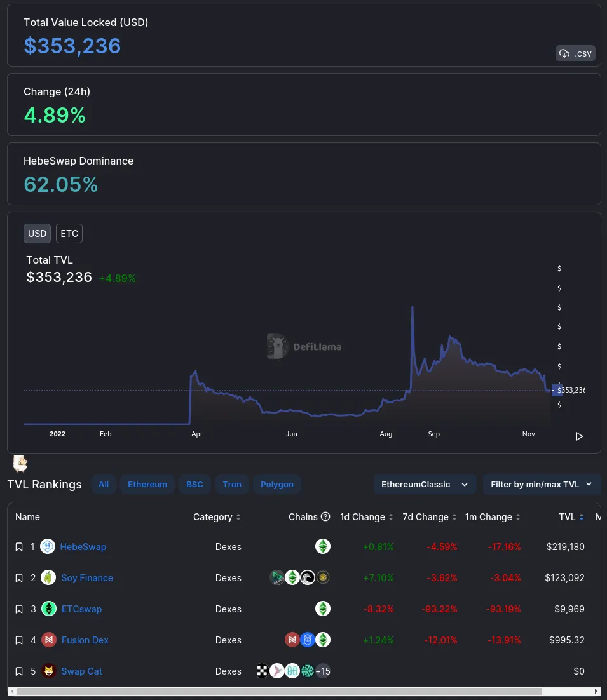The image size is (607, 700).
Task: Download the TVL data as .csv
Action: (x=575, y=53)
